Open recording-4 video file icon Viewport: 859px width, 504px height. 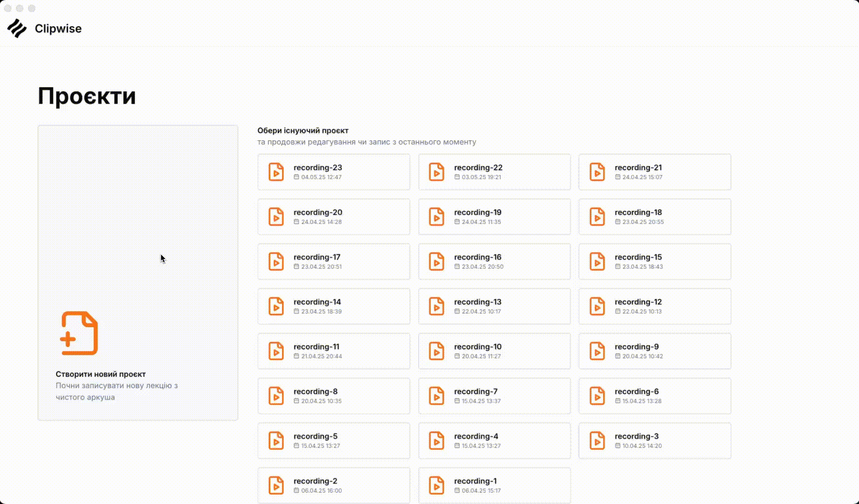[x=437, y=441]
